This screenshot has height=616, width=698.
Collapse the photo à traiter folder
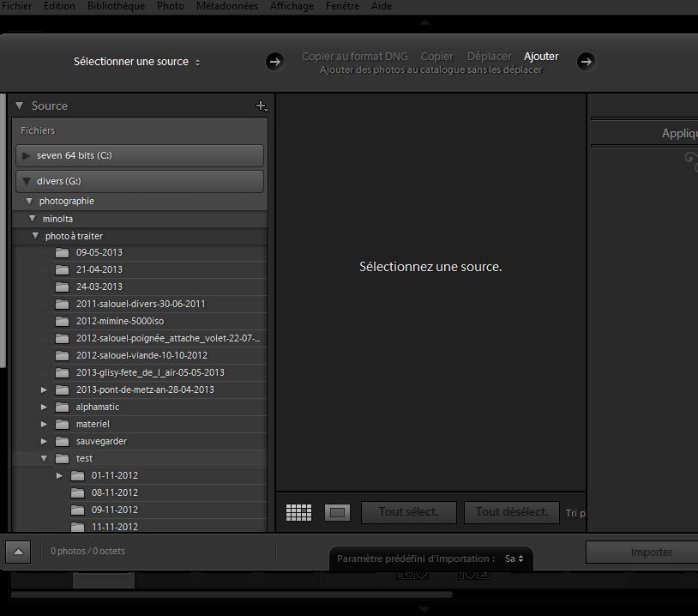click(x=35, y=236)
